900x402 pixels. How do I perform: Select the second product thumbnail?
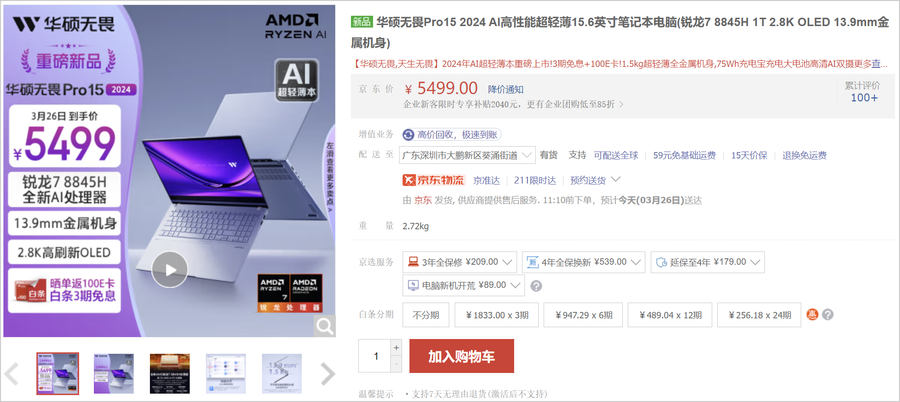[114, 373]
